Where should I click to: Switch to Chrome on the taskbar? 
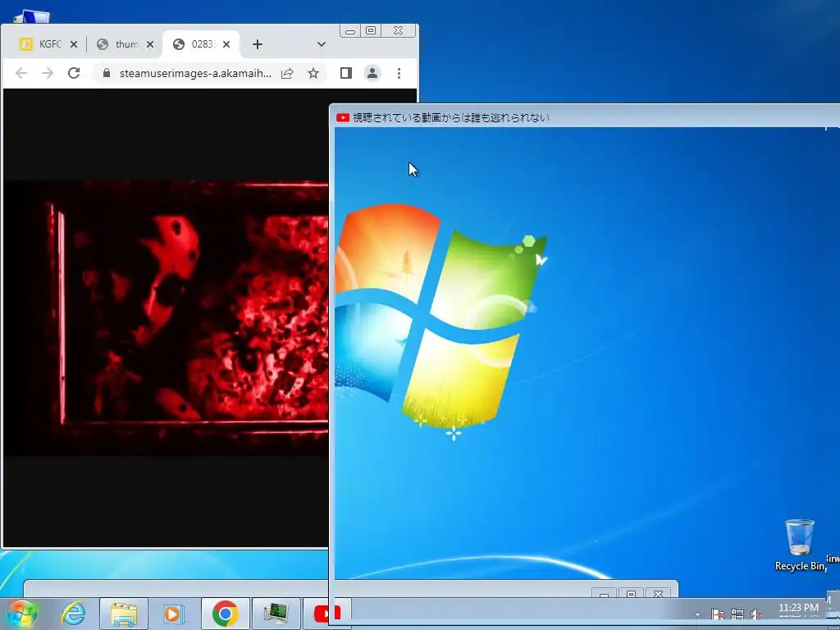(x=225, y=614)
